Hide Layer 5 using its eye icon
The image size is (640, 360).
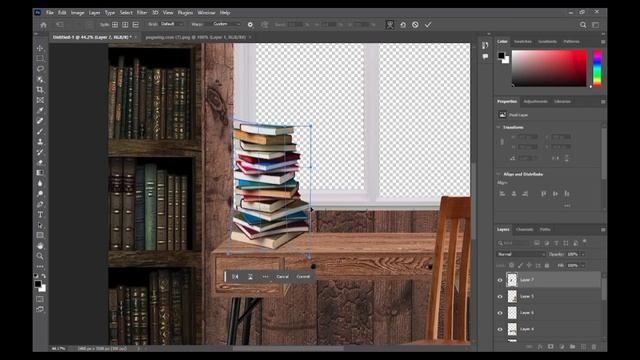[500, 296]
